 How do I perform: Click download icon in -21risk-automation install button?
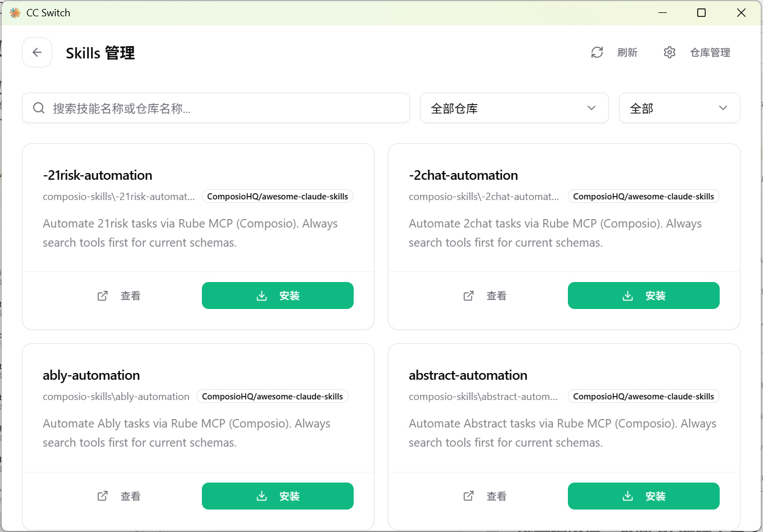click(x=261, y=295)
